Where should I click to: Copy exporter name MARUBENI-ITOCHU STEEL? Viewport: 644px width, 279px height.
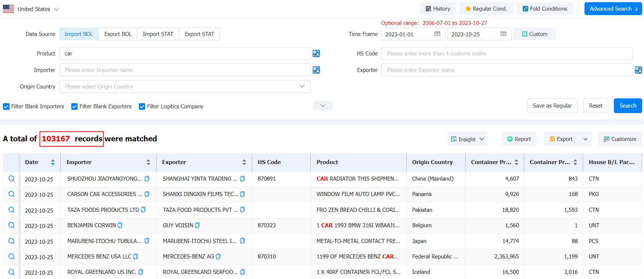pyautogui.click(x=242, y=241)
